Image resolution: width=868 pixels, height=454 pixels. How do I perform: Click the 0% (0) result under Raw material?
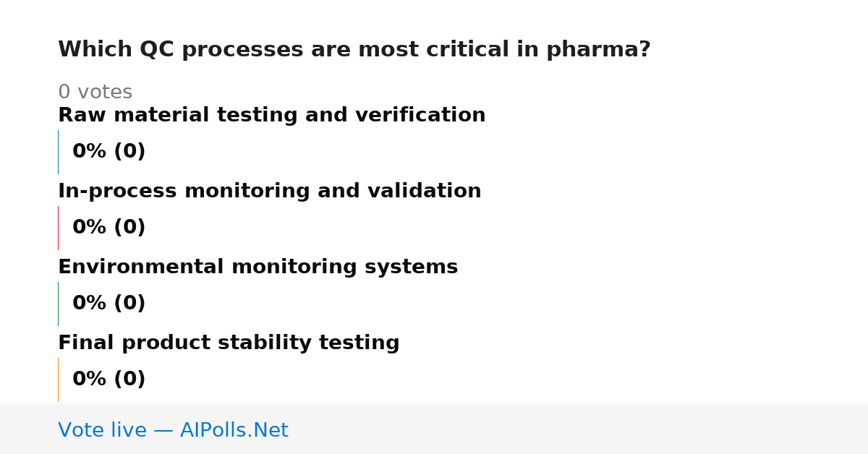109,152
